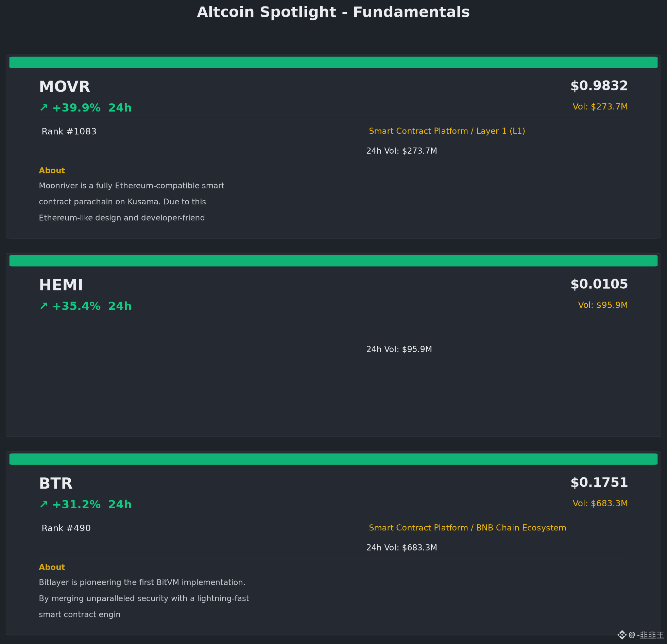Click the Rank #1083 label
667x644 pixels.
tap(69, 132)
